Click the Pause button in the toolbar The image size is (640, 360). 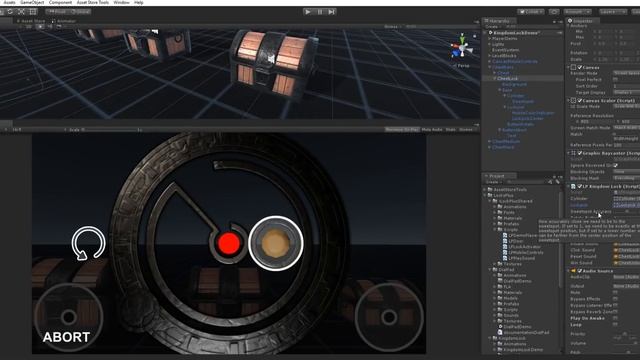coord(320,12)
